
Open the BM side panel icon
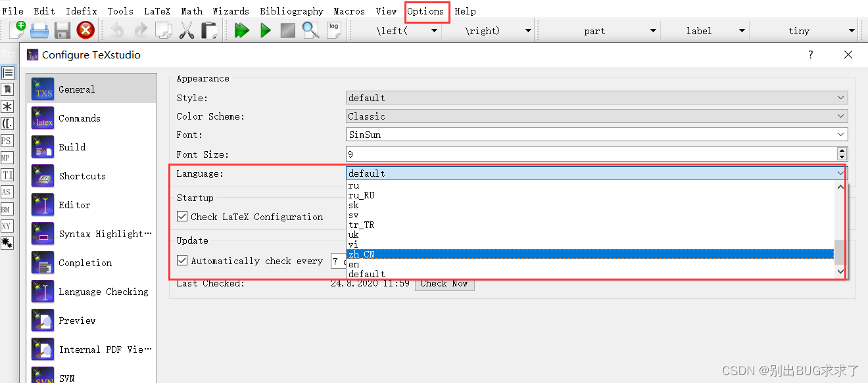7,209
